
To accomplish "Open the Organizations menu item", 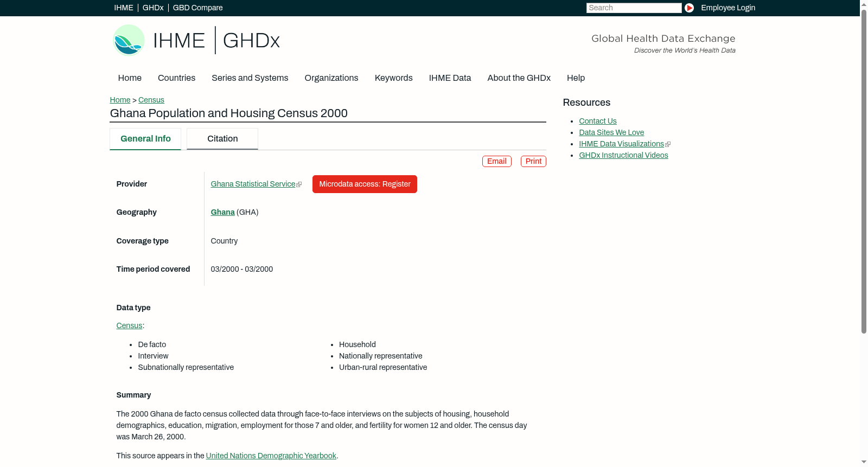I will (x=331, y=78).
